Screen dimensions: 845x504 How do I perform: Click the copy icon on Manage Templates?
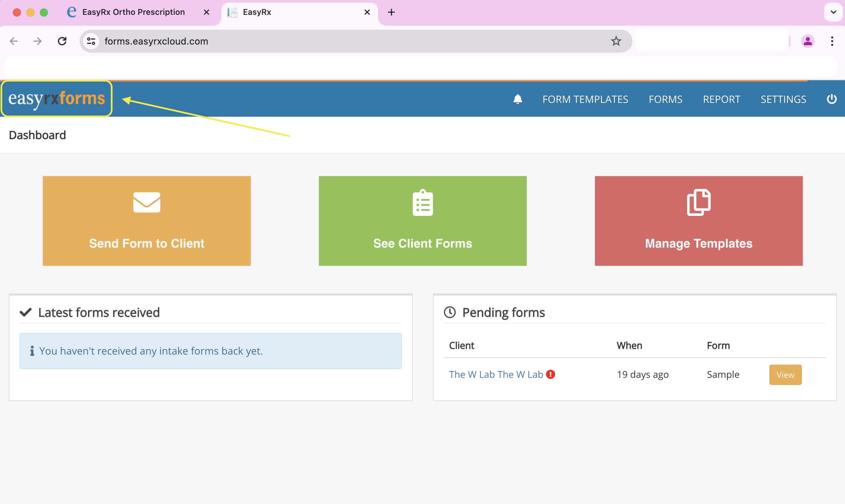tap(699, 202)
